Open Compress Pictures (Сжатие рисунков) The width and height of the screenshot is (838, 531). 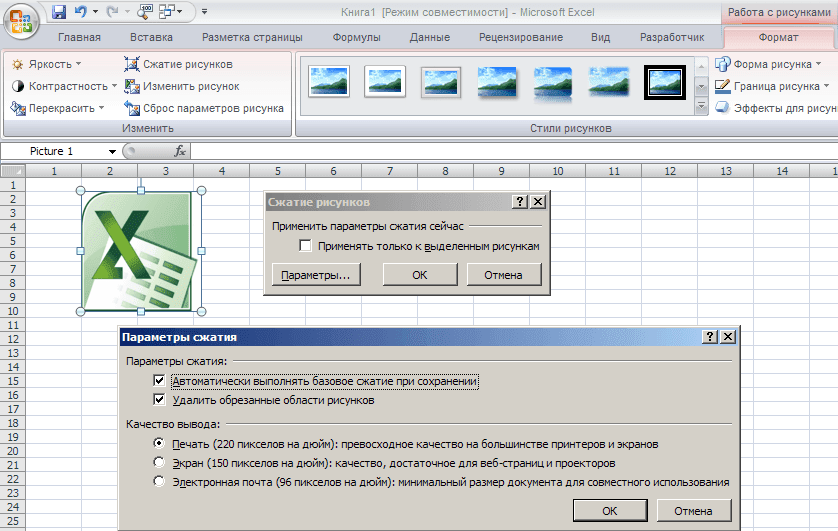pos(179,64)
